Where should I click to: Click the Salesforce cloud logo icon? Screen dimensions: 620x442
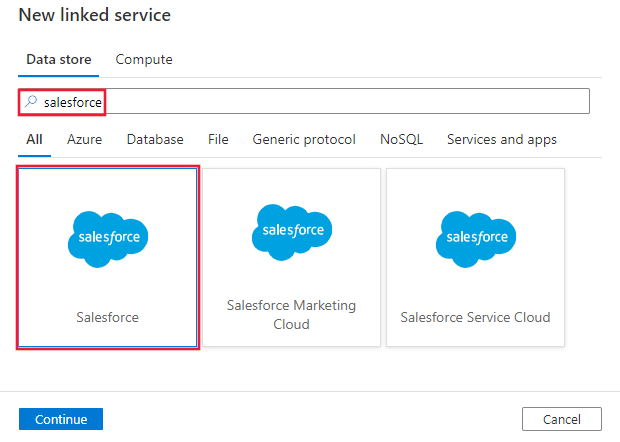click(x=108, y=237)
